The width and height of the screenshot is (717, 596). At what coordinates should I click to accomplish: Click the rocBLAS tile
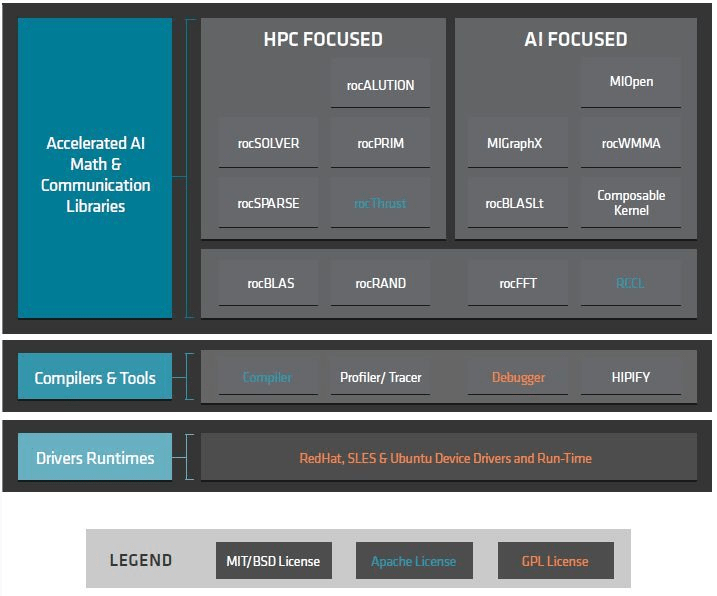(x=268, y=283)
